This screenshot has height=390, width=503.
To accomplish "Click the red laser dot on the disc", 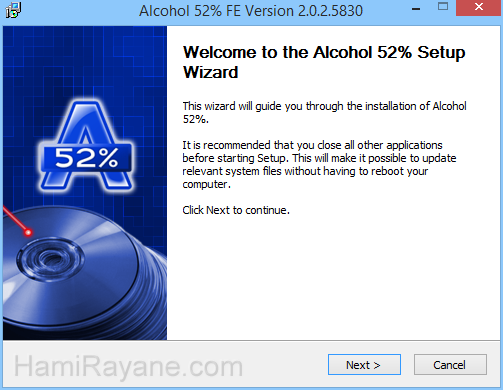I will pos(28,232).
